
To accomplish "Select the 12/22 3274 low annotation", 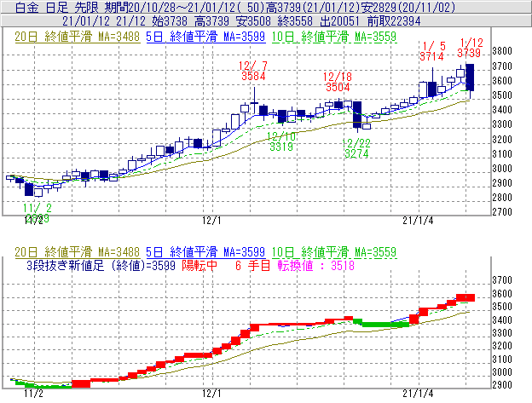I will click(356, 148).
